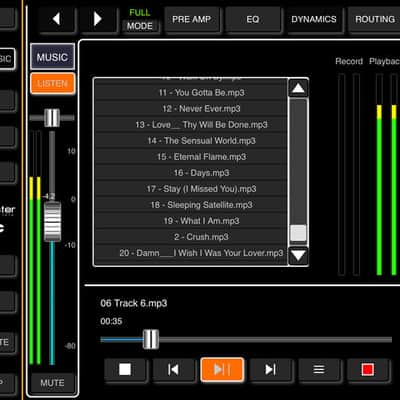This screenshot has width=400, height=400.
Task: Click the MUSIC channel fader knob
Action: click(52, 221)
